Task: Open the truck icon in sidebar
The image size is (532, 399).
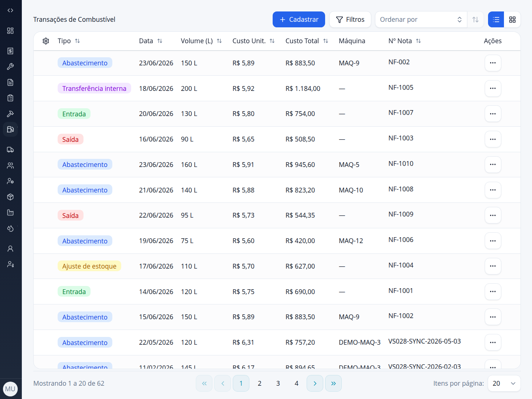Action: 10,150
